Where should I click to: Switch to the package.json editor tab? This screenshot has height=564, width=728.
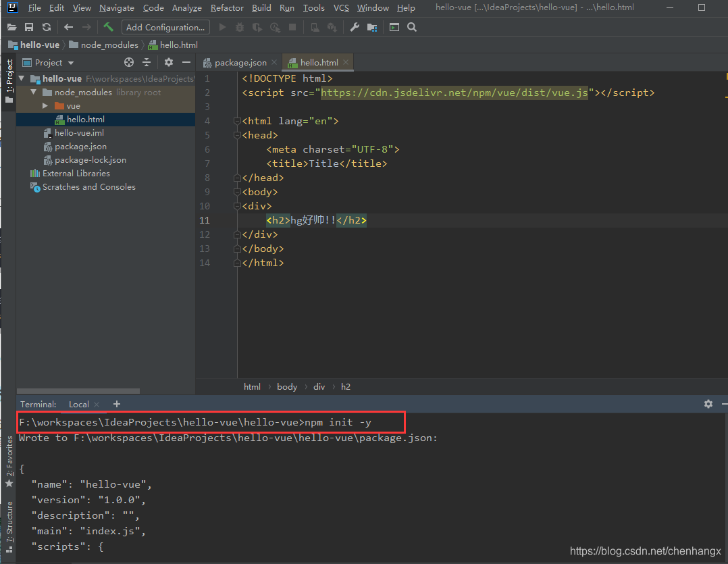coord(240,62)
